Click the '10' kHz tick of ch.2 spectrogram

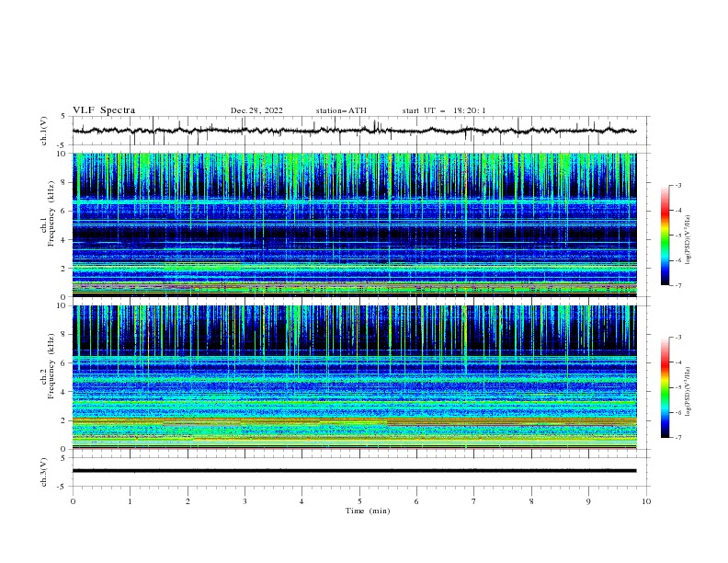pos(62,305)
